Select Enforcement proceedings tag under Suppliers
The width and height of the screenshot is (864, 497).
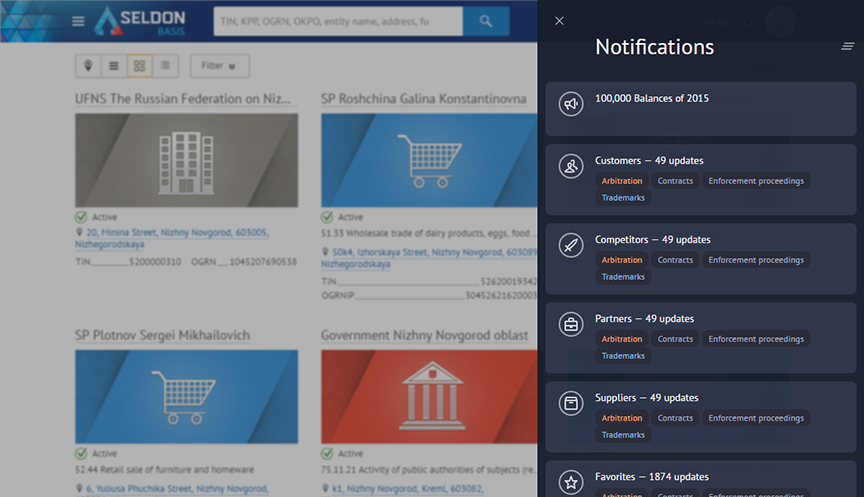(756, 418)
